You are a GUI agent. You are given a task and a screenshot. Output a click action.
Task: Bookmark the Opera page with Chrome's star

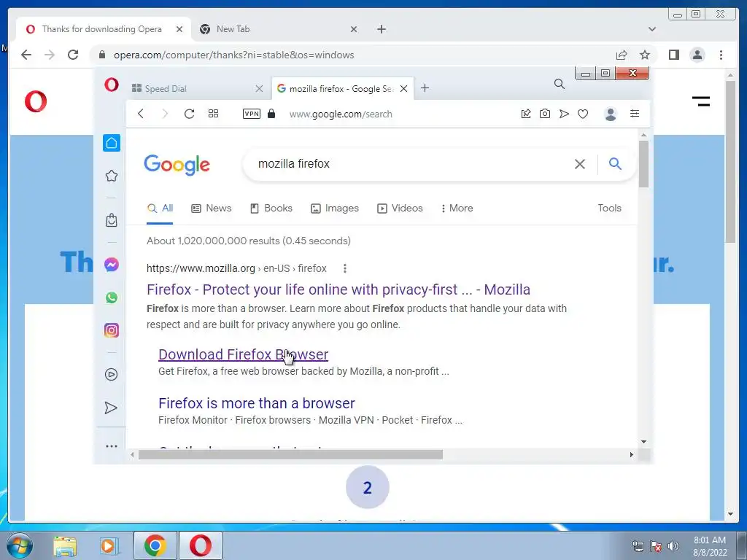click(x=645, y=55)
